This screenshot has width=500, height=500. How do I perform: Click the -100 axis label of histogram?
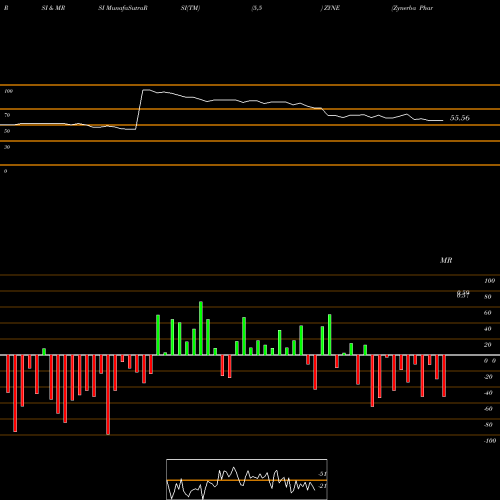point(490,440)
